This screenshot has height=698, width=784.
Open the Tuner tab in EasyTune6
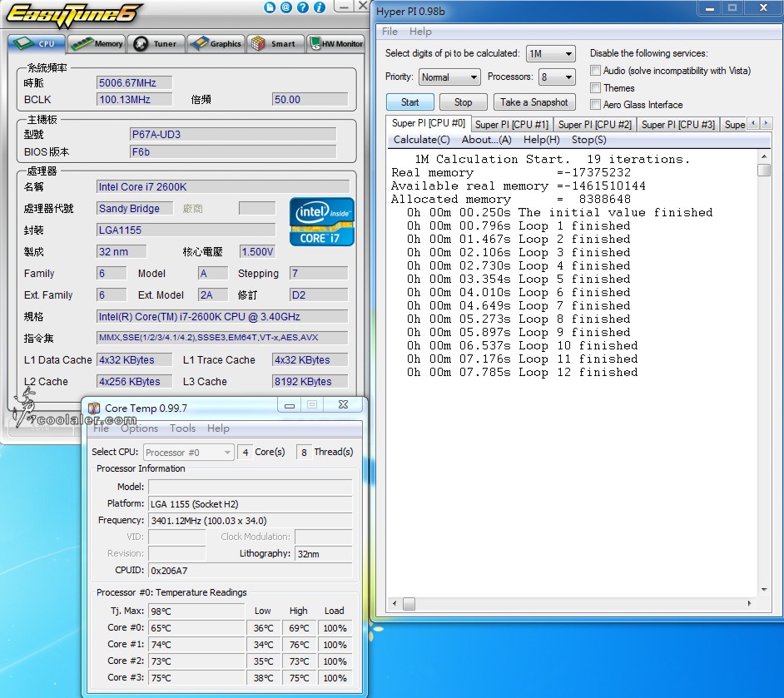pos(156,43)
